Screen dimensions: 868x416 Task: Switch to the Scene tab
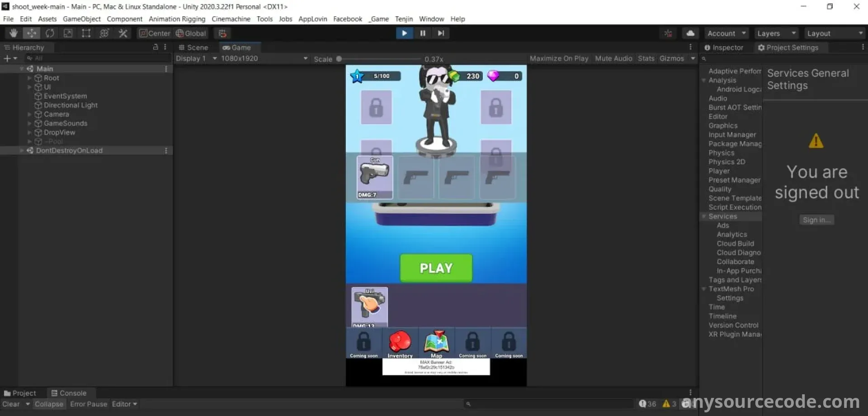coord(193,47)
